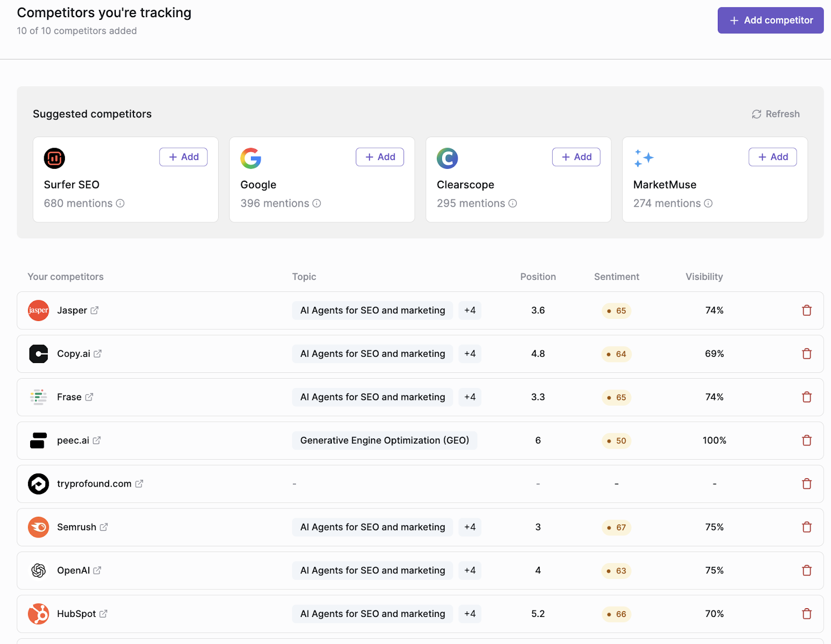Expand Jasper's +4 additional topics
Viewport: 831px width, 644px height.
[470, 311]
